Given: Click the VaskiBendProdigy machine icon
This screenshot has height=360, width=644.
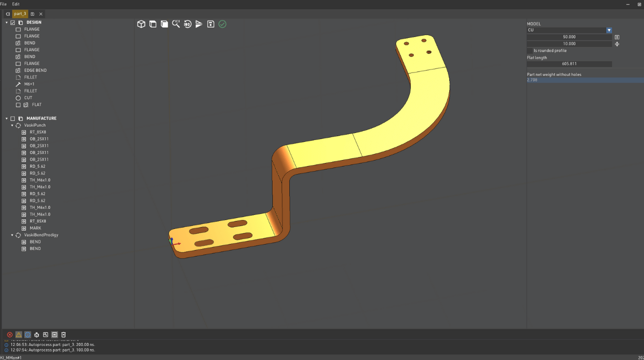Looking at the screenshot, I should point(18,235).
